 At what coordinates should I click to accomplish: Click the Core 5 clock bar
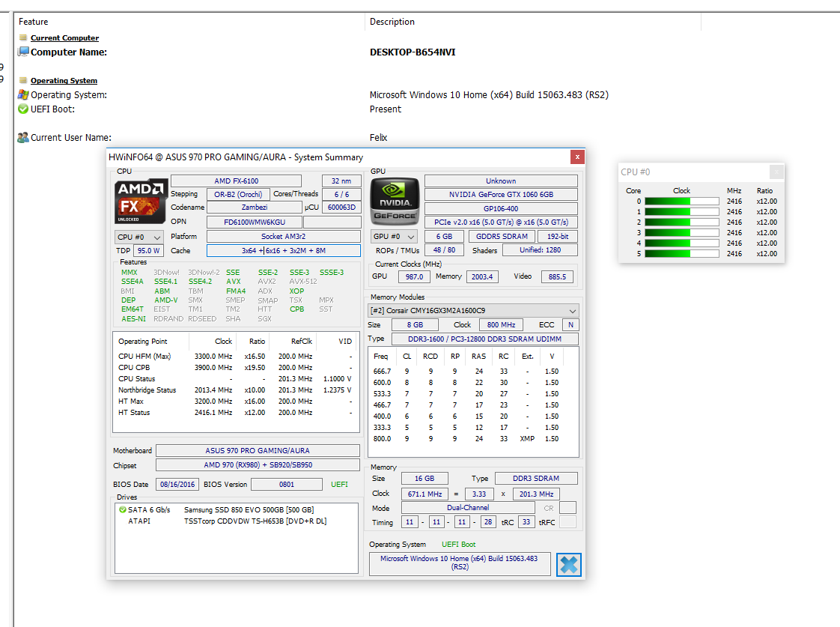click(x=681, y=253)
